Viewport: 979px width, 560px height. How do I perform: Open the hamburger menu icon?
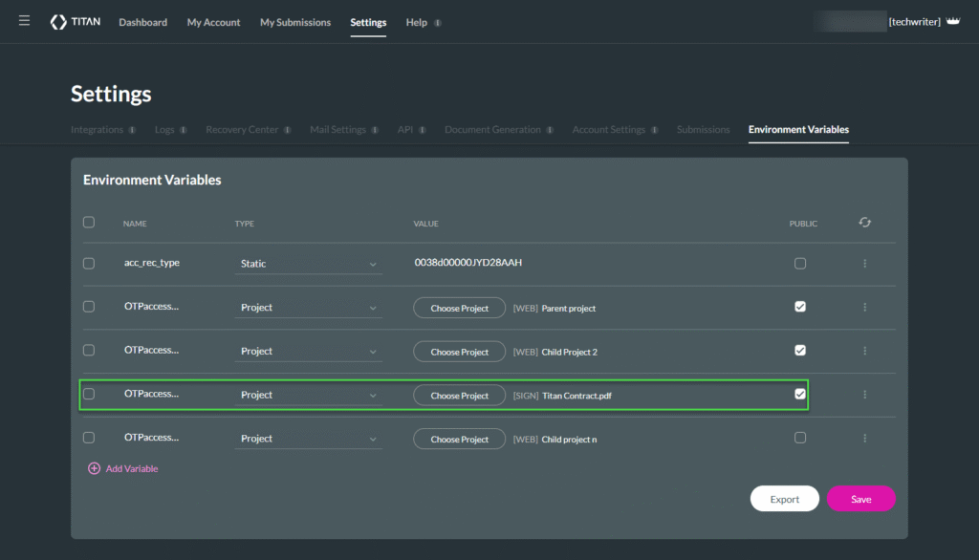pos(24,21)
